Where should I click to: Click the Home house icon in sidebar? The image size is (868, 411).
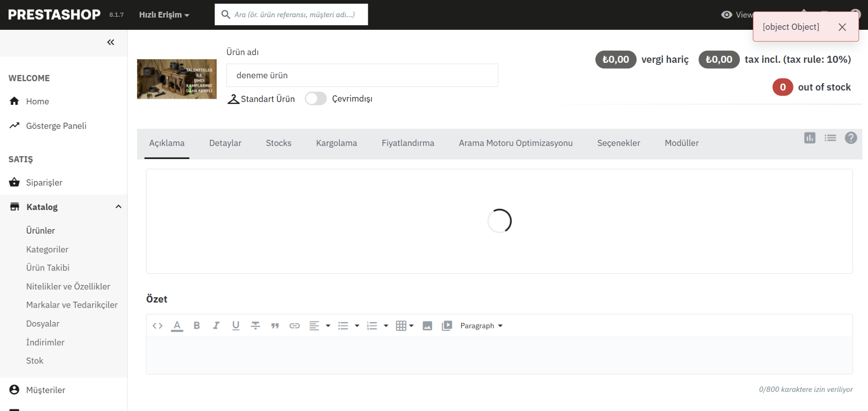[x=14, y=101]
